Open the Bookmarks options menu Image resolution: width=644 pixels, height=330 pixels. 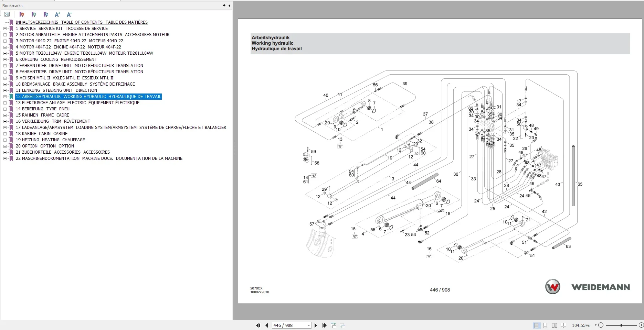(7, 14)
